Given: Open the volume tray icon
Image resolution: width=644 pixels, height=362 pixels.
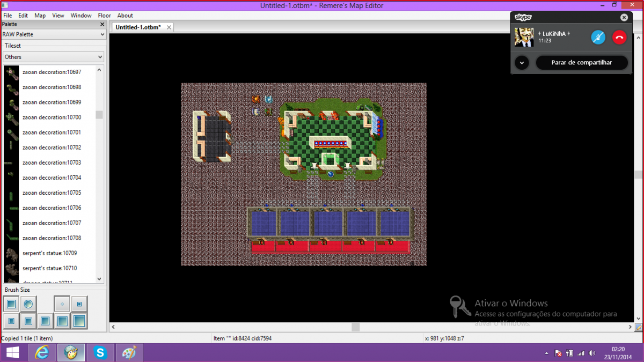Looking at the screenshot, I should 591,353.
